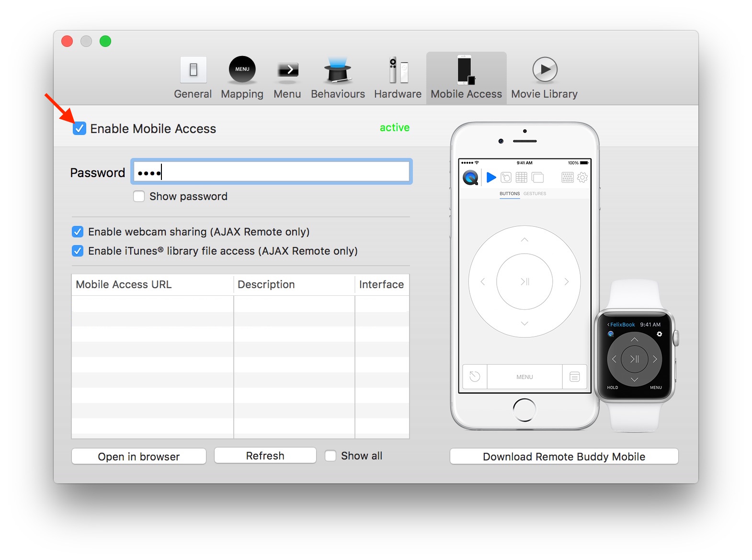Switch to the Mapping tab label

click(x=242, y=94)
